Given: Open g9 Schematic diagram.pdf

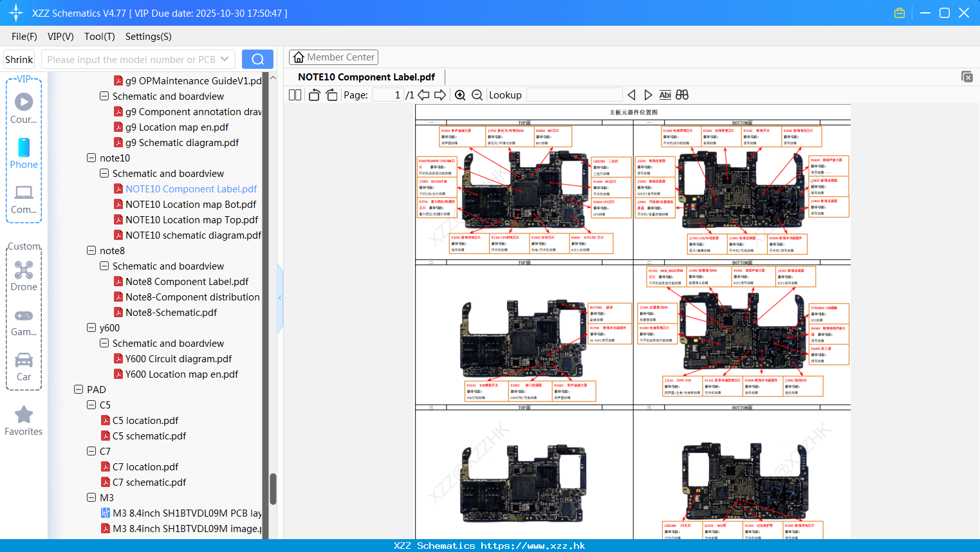Looking at the screenshot, I should 182,143.
